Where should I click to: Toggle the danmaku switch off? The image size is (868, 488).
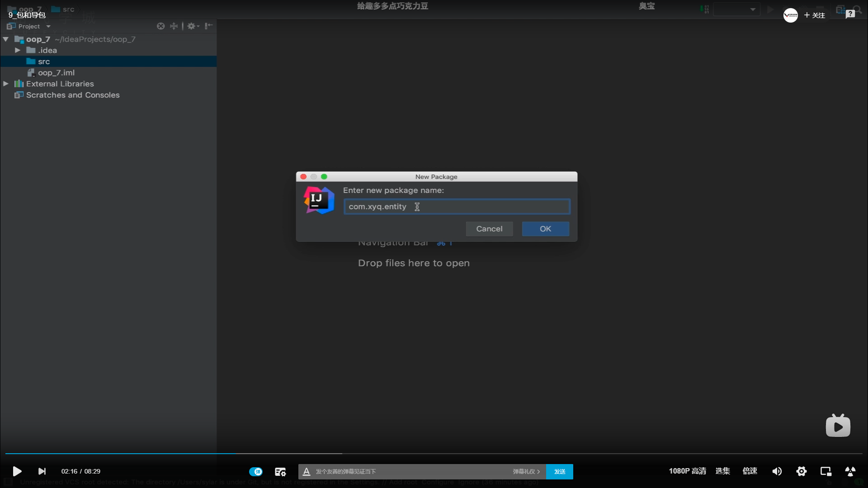point(255,471)
